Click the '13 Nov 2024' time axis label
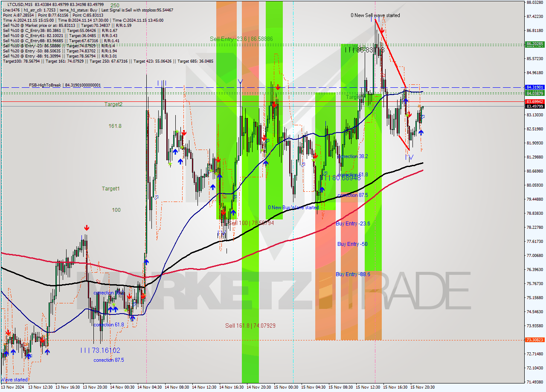This screenshot has width=546, height=392. point(13,387)
